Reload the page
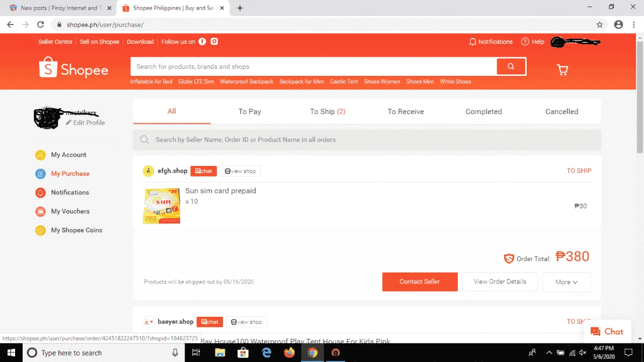 click(x=41, y=25)
